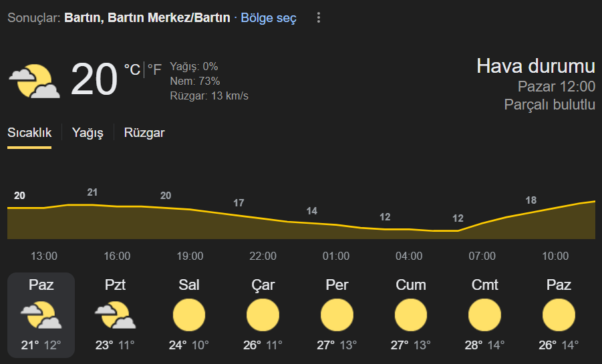Click the 07:00 hour on the graph
The image size is (602, 364).
(482, 256)
